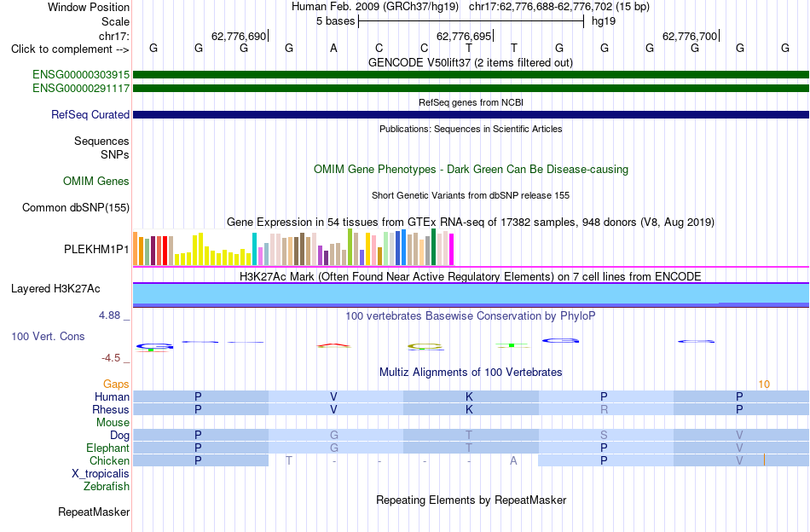Click the dbSNP release 155 track title
The width and height of the screenshot is (810, 532).
[x=471, y=195]
